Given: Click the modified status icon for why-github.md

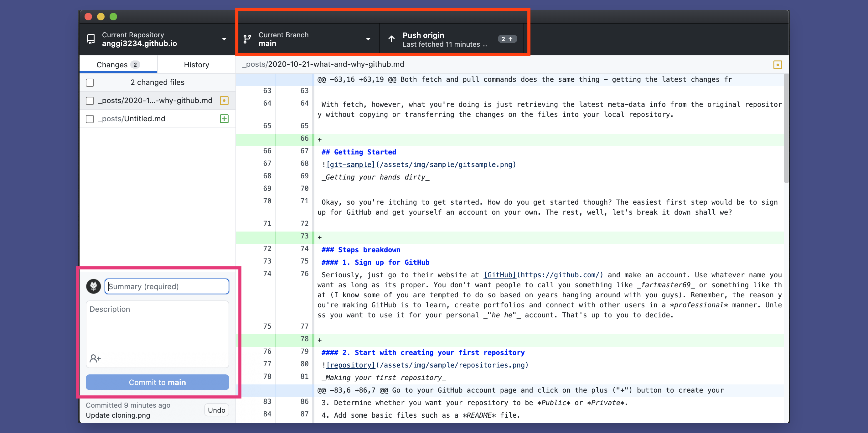Looking at the screenshot, I should pyautogui.click(x=224, y=101).
